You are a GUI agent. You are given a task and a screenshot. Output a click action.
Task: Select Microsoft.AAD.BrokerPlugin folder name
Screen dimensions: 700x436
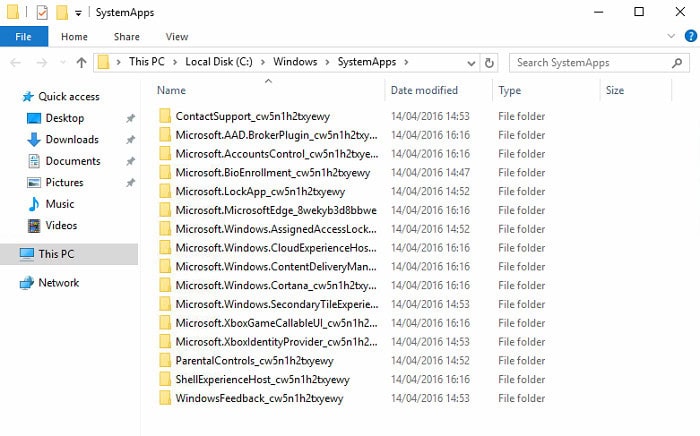tap(276, 135)
